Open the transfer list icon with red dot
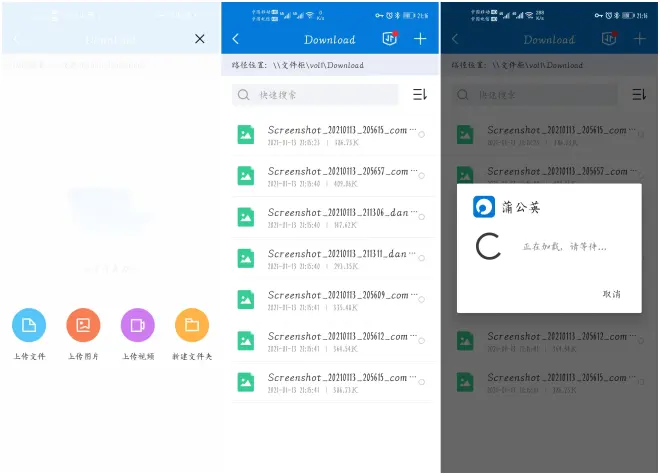This screenshot has width=660, height=475. click(x=390, y=38)
